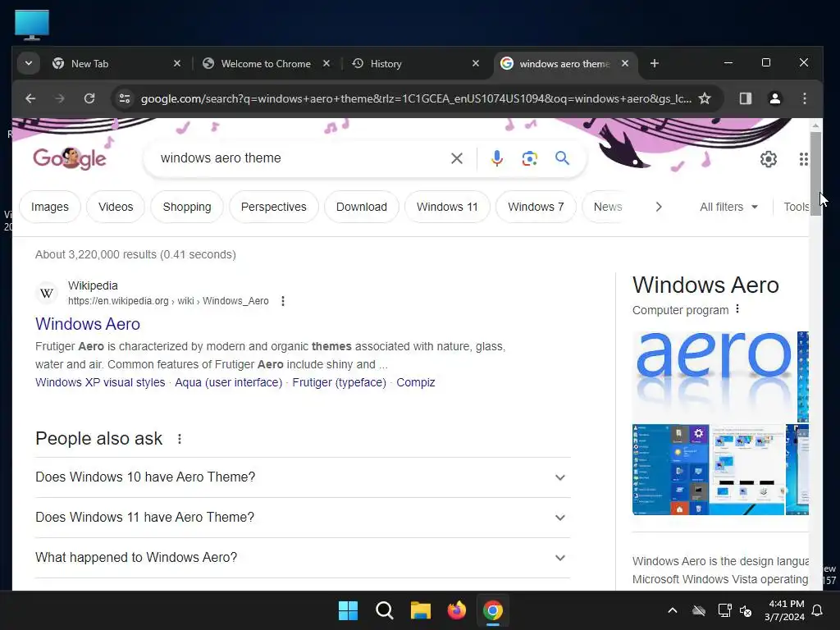Filter results by Images
The width and height of the screenshot is (840, 630).
point(50,207)
